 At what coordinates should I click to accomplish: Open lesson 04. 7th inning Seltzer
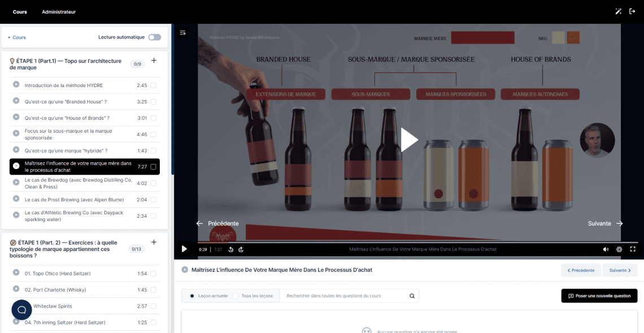click(65, 322)
